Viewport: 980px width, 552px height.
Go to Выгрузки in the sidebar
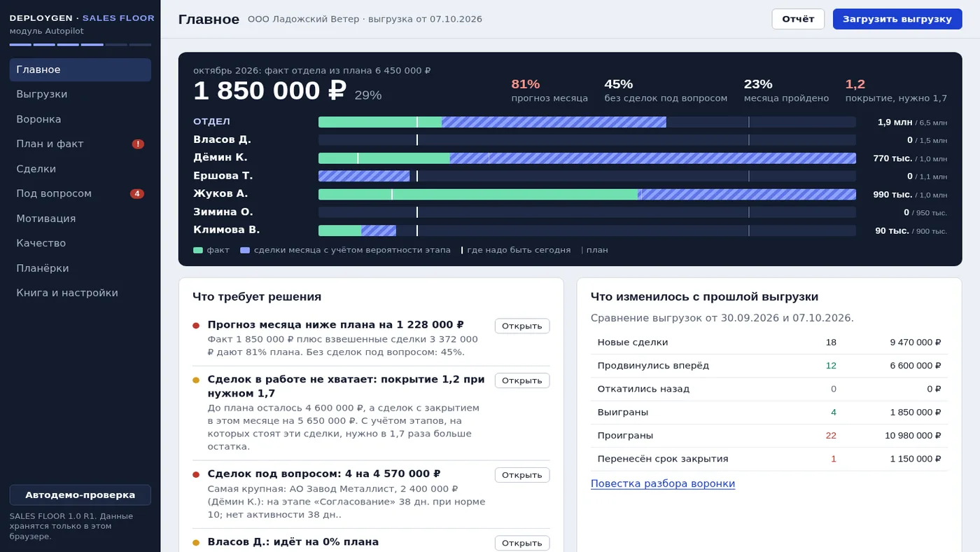tap(80, 95)
